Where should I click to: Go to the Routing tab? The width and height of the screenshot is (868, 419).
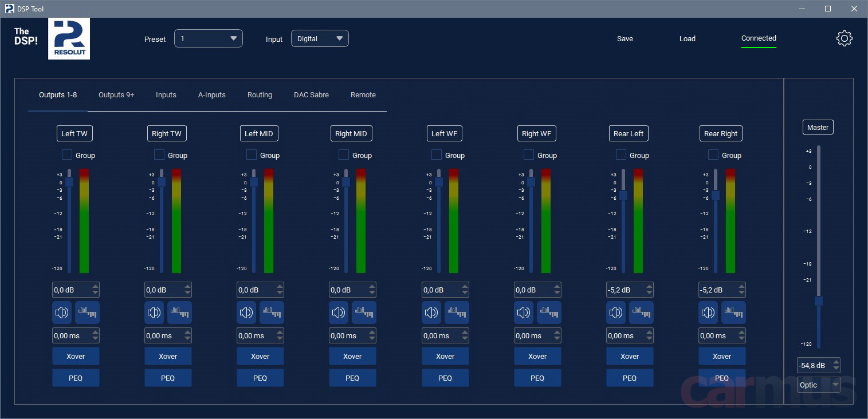pos(260,95)
